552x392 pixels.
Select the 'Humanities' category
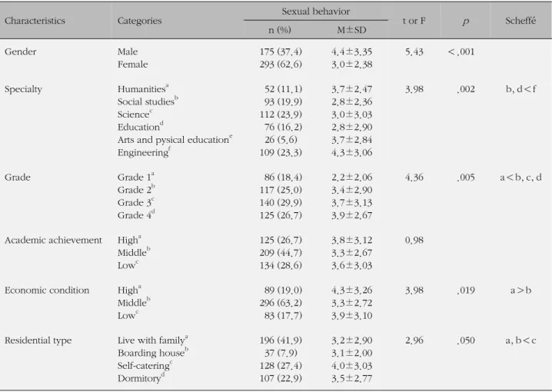click(143, 88)
